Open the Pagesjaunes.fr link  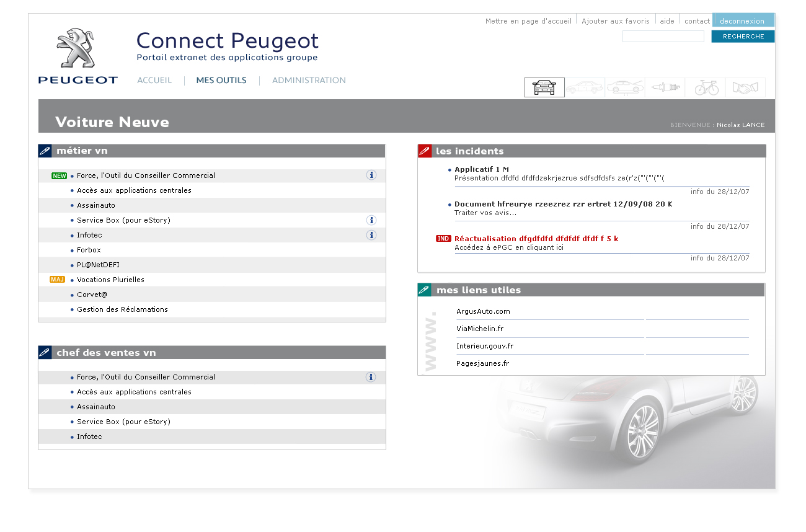[482, 363]
